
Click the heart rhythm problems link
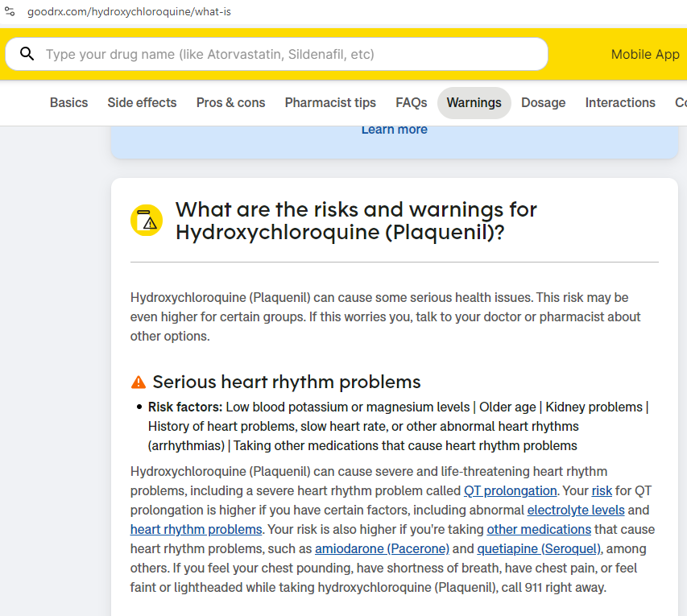(x=196, y=529)
